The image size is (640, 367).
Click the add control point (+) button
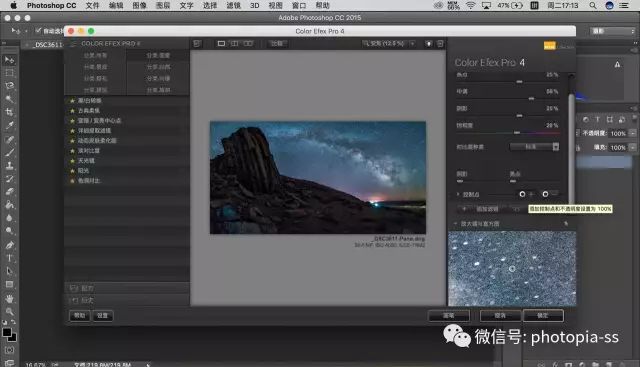526,194
